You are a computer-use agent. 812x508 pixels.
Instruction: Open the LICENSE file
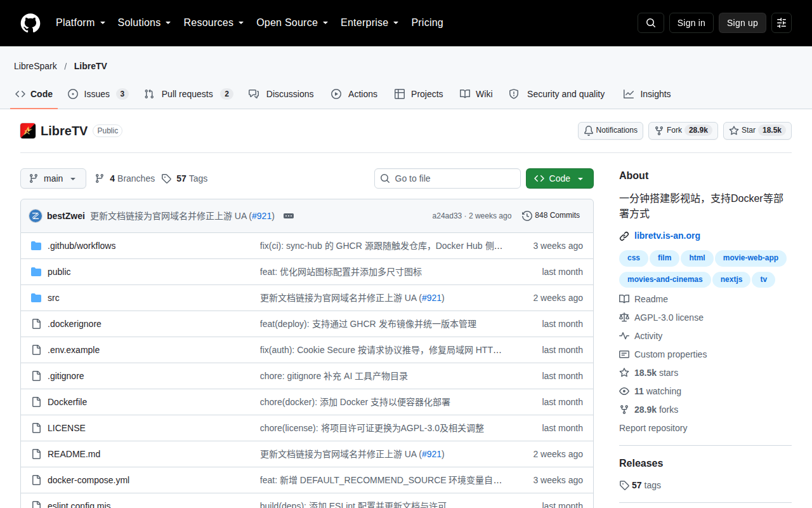pos(67,428)
